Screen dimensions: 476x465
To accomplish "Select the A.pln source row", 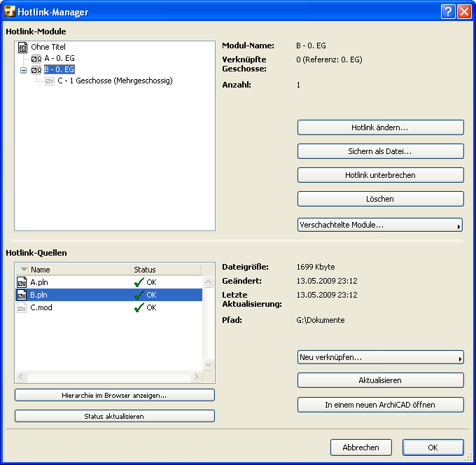I will coord(108,282).
